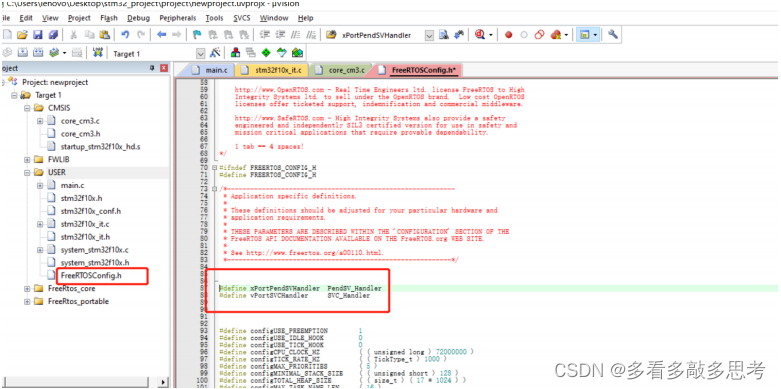Expand main.c dependencies in tree

40,185
